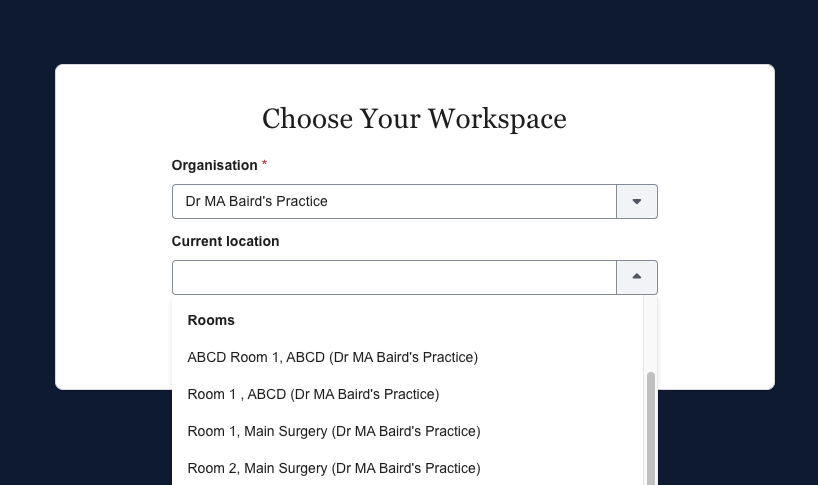Click the Current location label
Screen dimensions: 818x485
click(x=225, y=241)
